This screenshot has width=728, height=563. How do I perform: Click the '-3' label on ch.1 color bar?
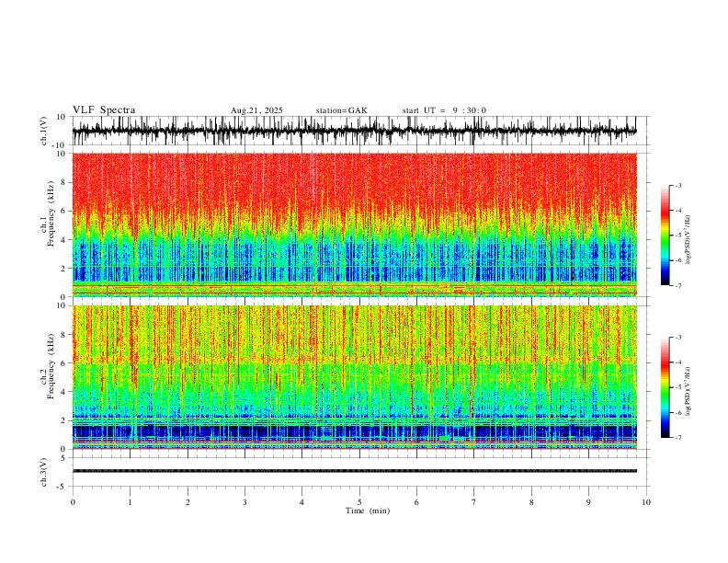point(678,185)
